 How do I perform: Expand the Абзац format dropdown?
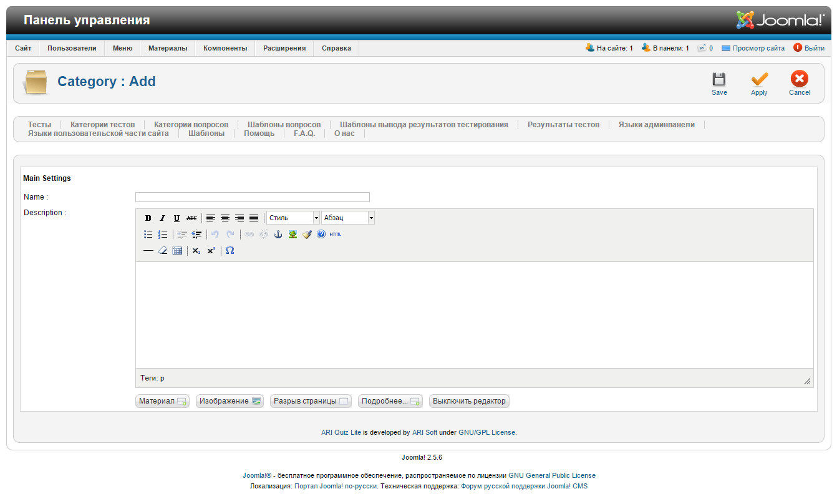[347, 218]
